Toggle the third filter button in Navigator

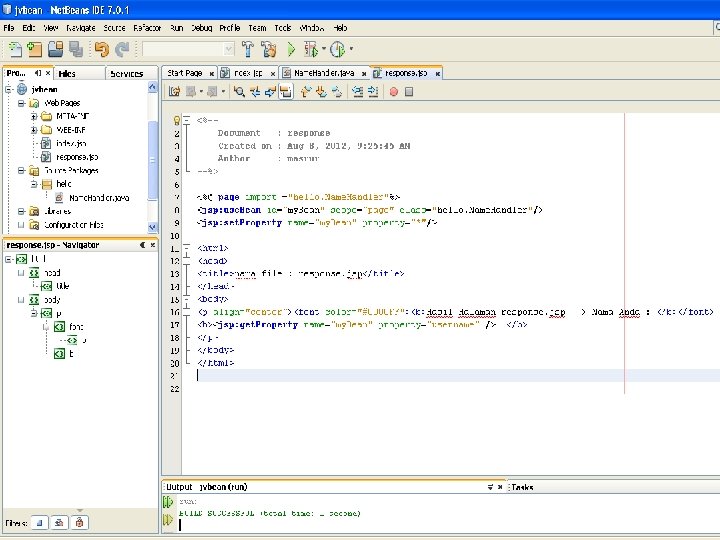(x=80, y=523)
